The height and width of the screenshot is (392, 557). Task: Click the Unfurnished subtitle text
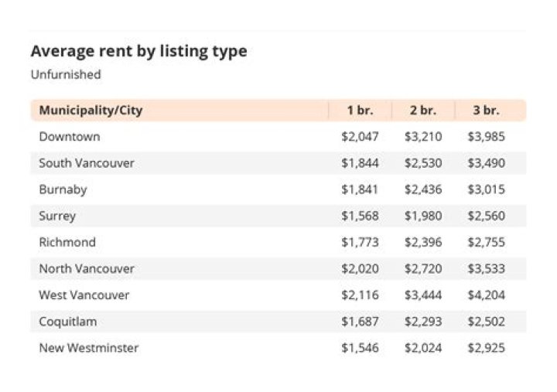[66, 75]
